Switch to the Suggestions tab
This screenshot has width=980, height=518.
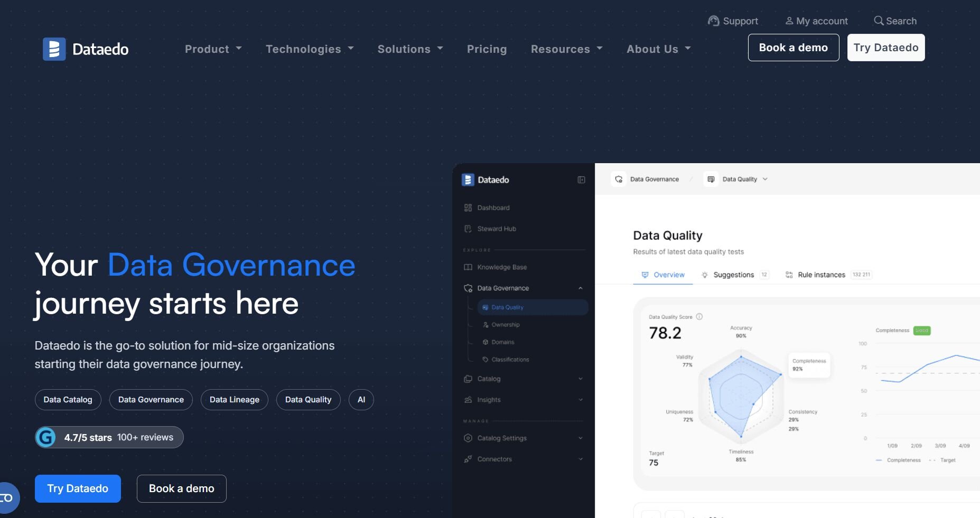point(733,275)
